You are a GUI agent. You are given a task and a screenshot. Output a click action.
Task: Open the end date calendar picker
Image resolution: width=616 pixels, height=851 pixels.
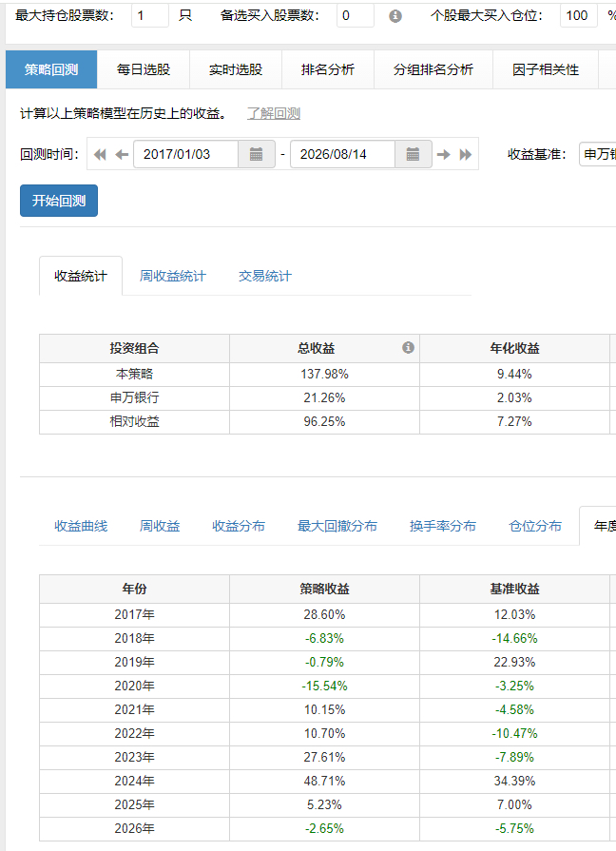tap(413, 154)
